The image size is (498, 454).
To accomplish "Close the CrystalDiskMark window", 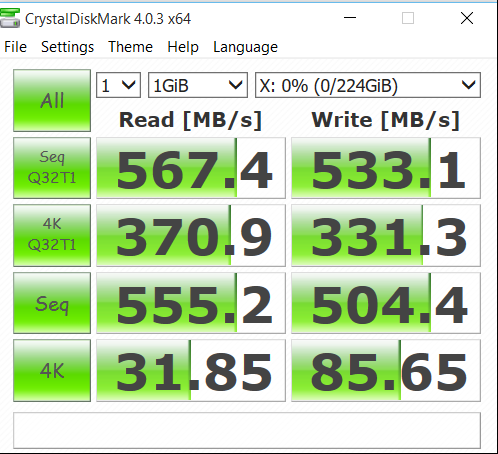I will click(467, 18).
